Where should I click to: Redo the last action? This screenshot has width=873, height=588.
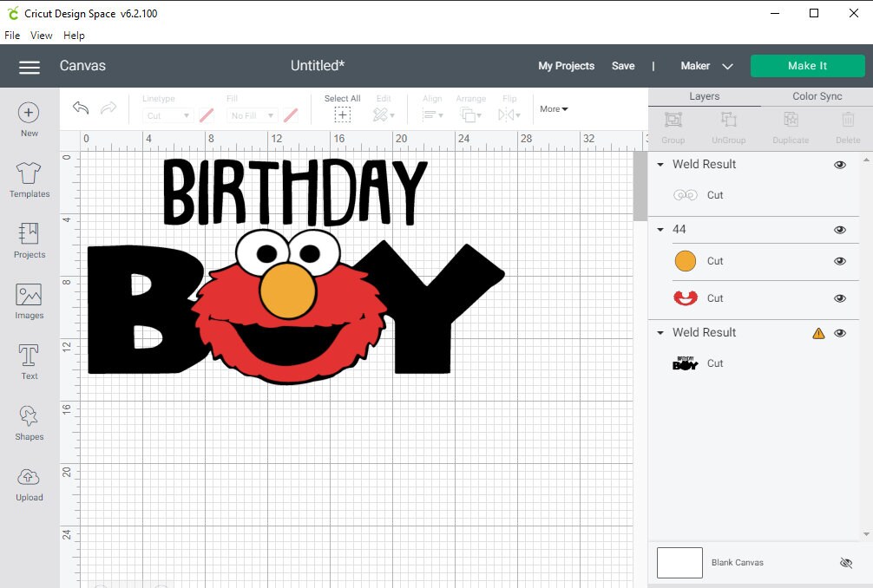[108, 108]
